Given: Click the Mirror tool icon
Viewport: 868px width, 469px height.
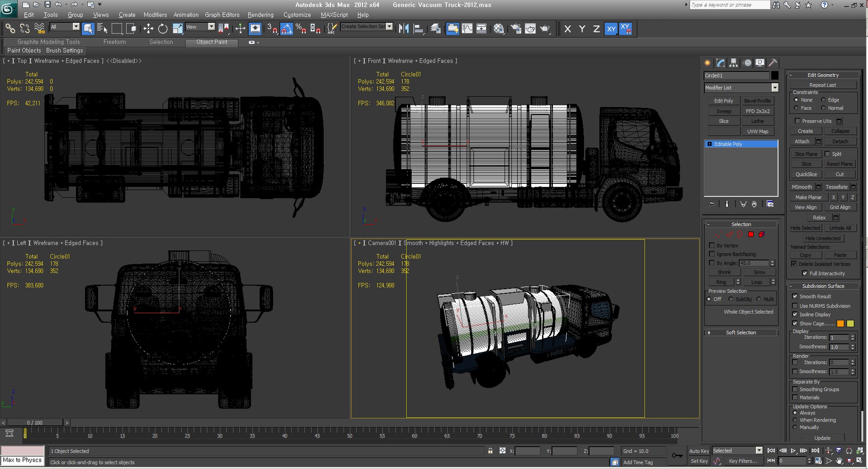Looking at the screenshot, I should click(404, 28).
